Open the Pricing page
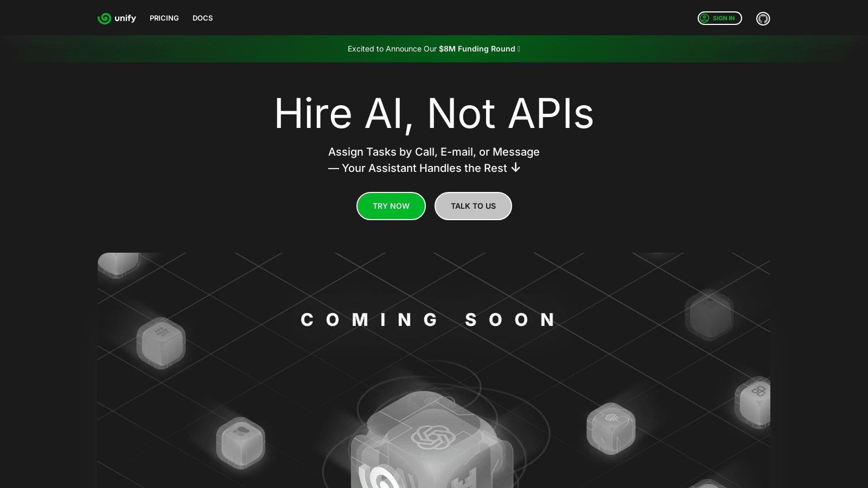868x488 pixels. pos(164,18)
